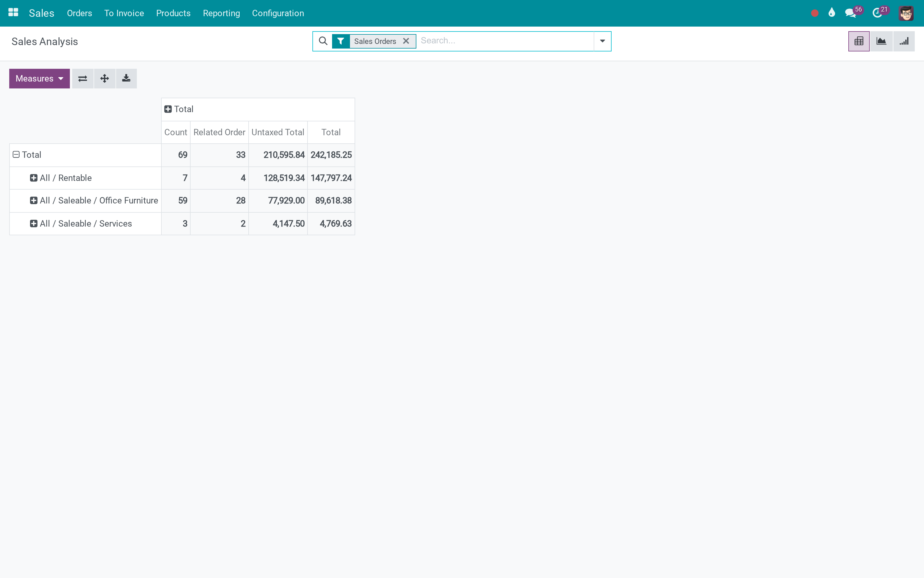This screenshot has height=578, width=924.
Task: Toggle the search options dropdown arrow
Action: click(602, 41)
